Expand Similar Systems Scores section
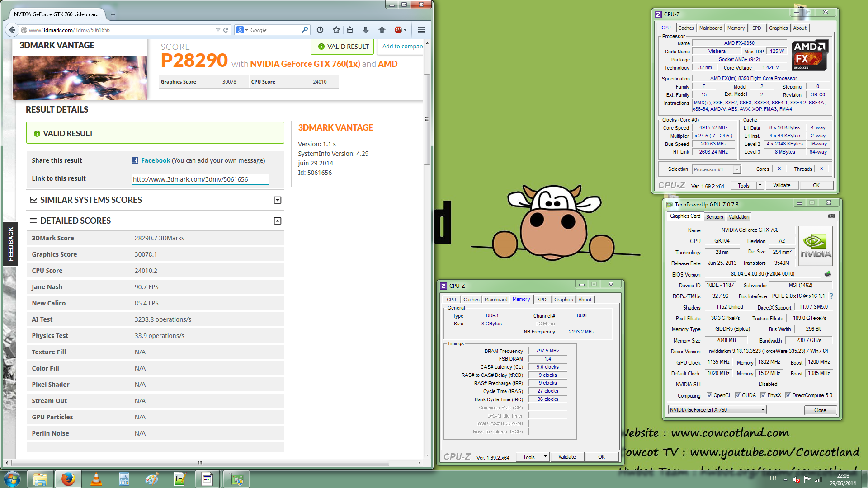 (x=278, y=200)
